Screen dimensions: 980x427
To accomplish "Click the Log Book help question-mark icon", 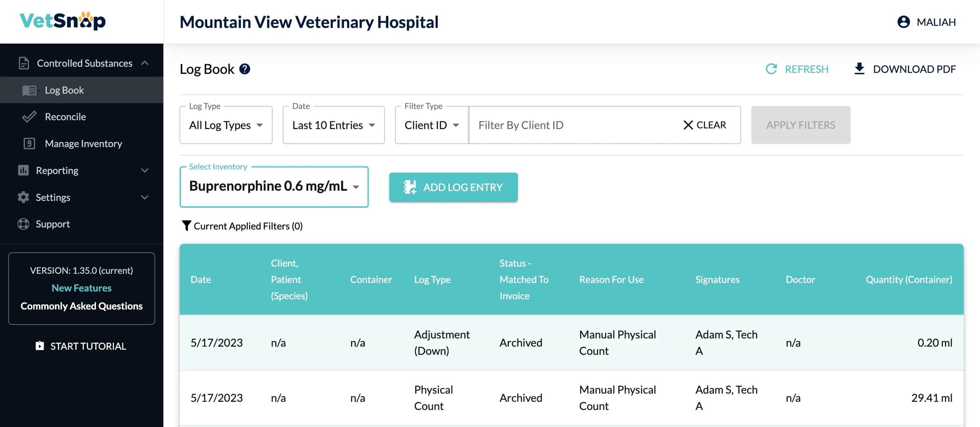I will click(245, 69).
